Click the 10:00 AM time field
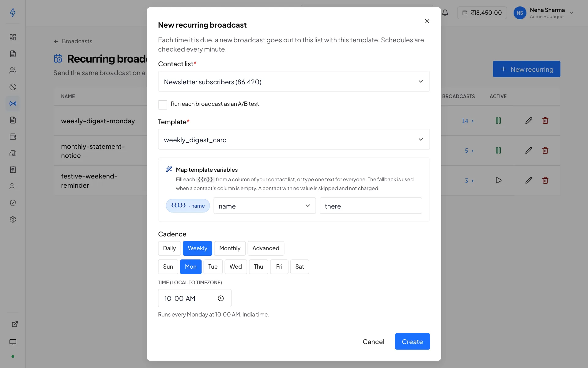This screenshot has height=368, width=588. pos(195,298)
